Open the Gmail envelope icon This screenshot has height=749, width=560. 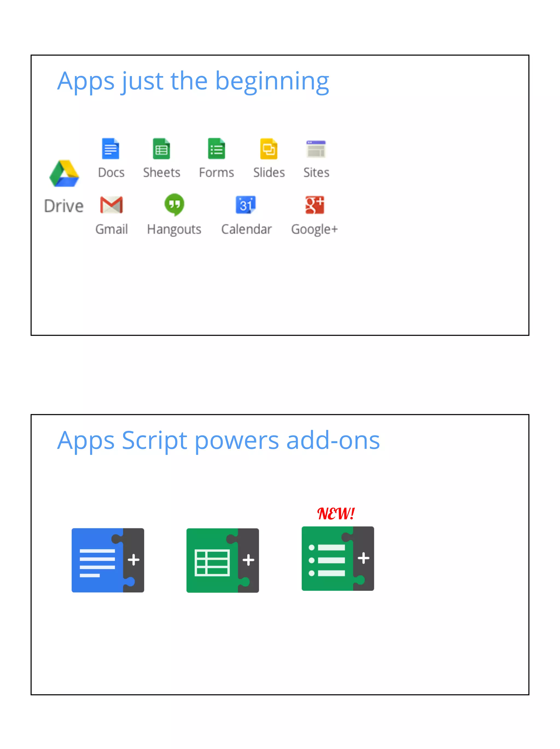click(x=111, y=205)
